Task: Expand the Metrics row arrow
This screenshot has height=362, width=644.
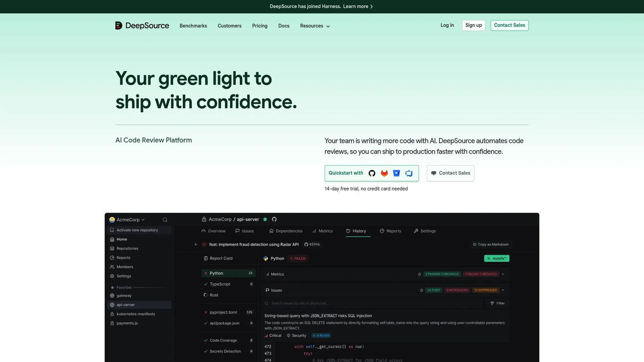Action: click(x=503, y=274)
